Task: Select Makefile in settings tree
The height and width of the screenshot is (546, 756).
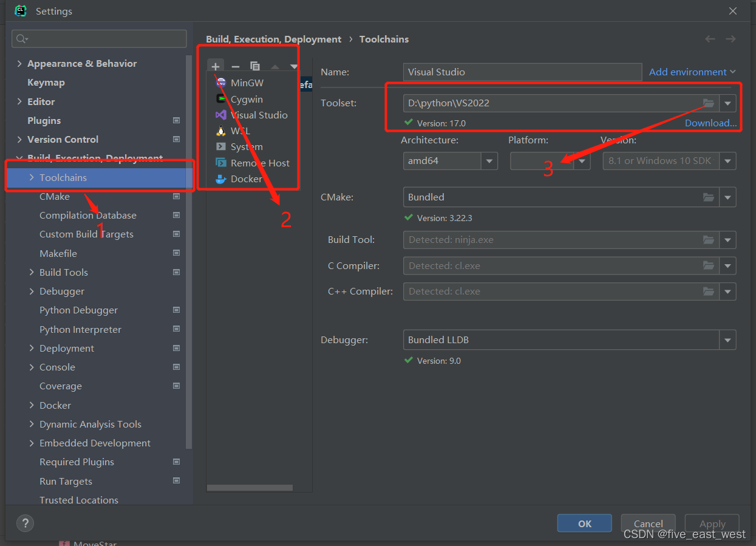Action: (58, 253)
